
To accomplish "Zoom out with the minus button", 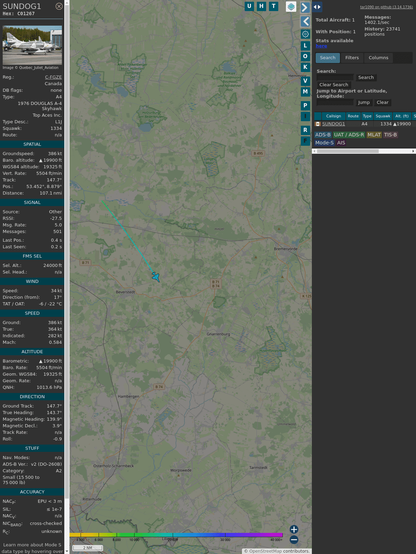I will (294, 540).
